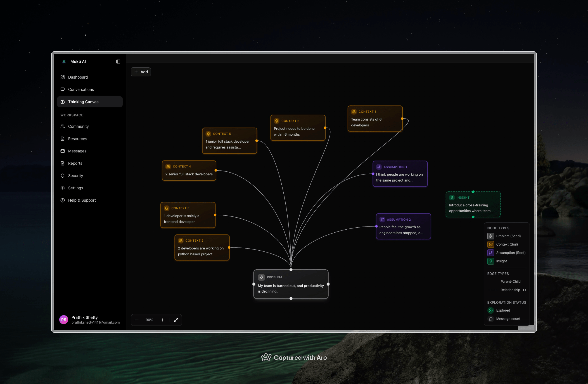Image resolution: width=588 pixels, height=384 pixels.
Task: Open Conversations from the sidebar
Action: (81, 89)
